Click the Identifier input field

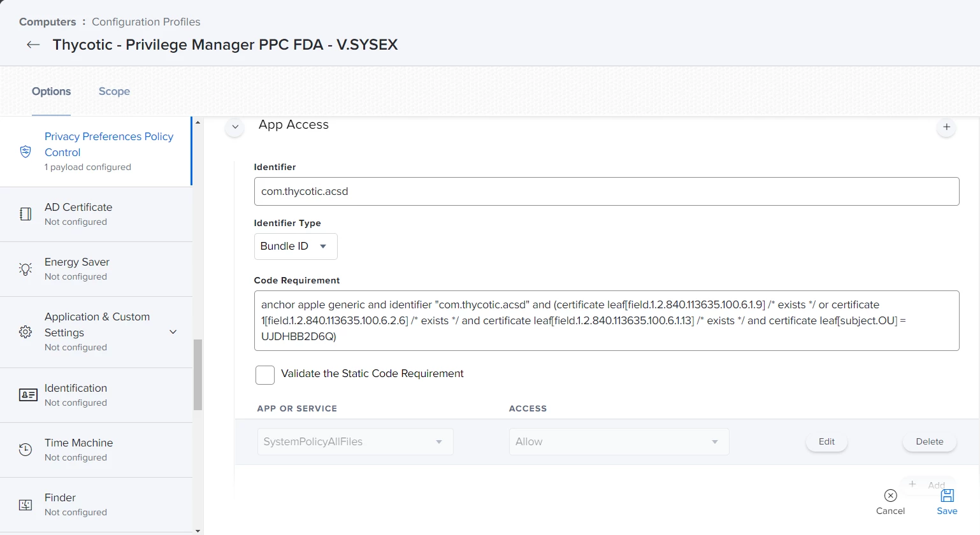607,191
